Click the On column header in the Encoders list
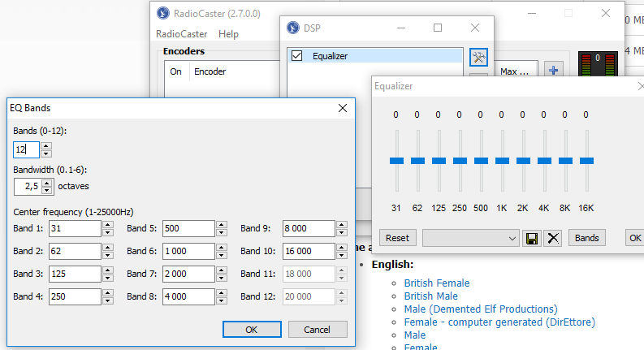Image resolution: width=644 pixels, height=350 pixels. click(176, 71)
